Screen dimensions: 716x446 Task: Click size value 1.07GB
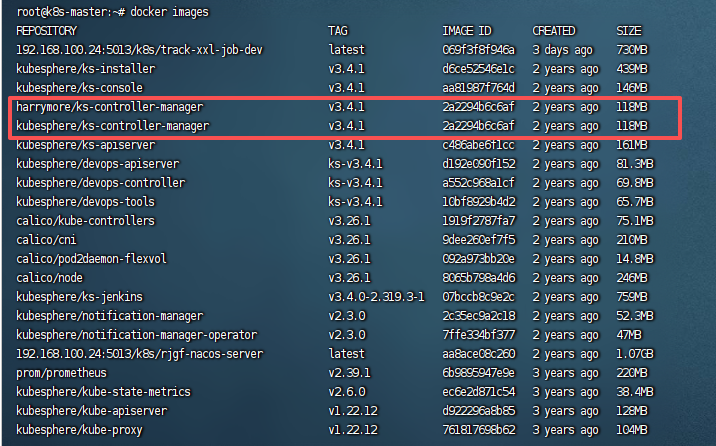tap(635, 354)
